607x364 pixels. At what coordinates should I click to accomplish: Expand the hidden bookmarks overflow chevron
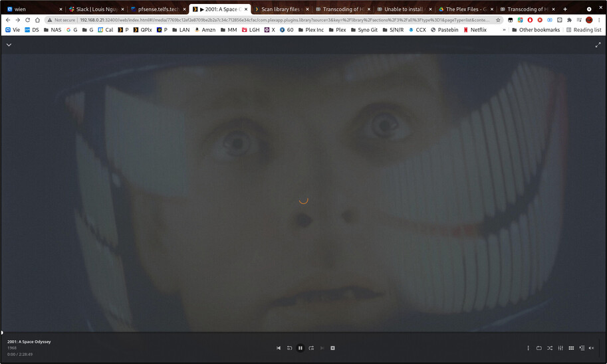[x=504, y=29]
